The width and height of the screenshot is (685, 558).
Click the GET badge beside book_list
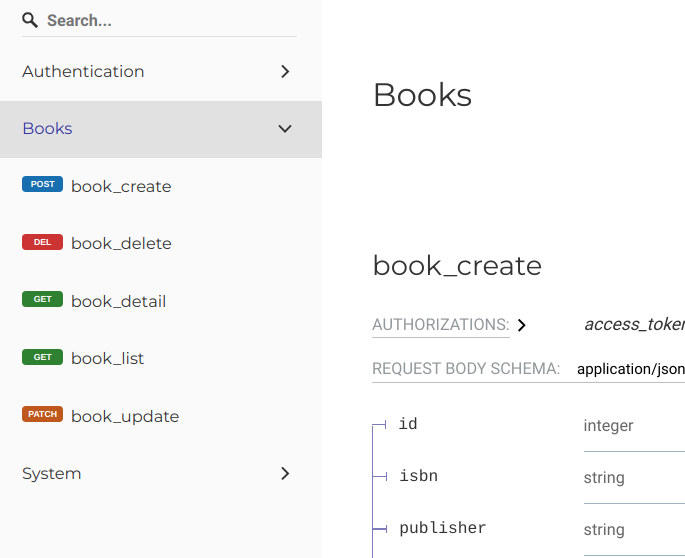pos(42,357)
